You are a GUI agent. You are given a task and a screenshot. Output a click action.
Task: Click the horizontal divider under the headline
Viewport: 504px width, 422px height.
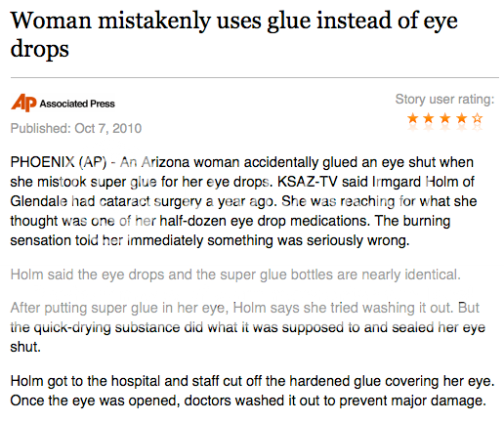click(255, 78)
